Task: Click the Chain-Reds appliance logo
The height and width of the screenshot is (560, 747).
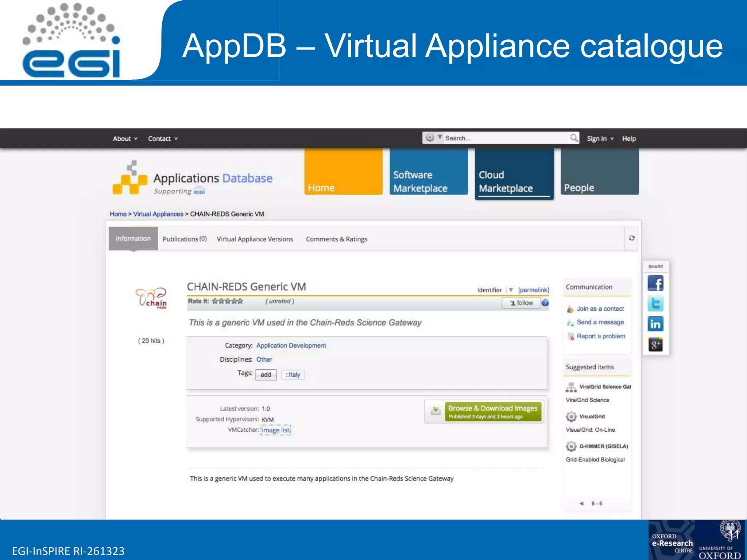Action: click(x=151, y=298)
